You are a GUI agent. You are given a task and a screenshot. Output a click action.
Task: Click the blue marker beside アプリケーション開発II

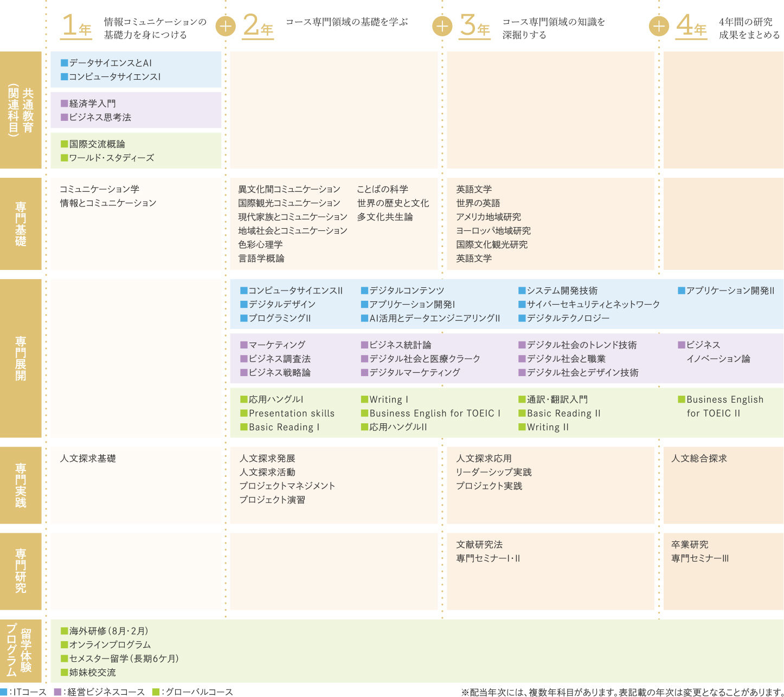[x=682, y=291]
